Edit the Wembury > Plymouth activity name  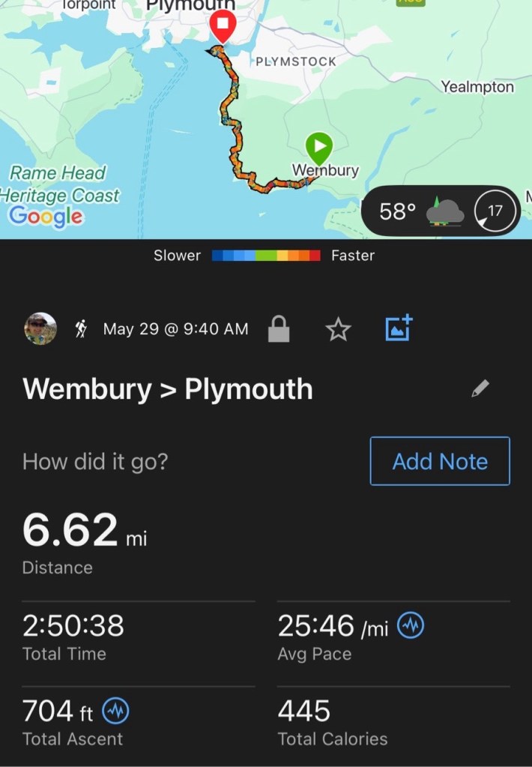(480, 388)
